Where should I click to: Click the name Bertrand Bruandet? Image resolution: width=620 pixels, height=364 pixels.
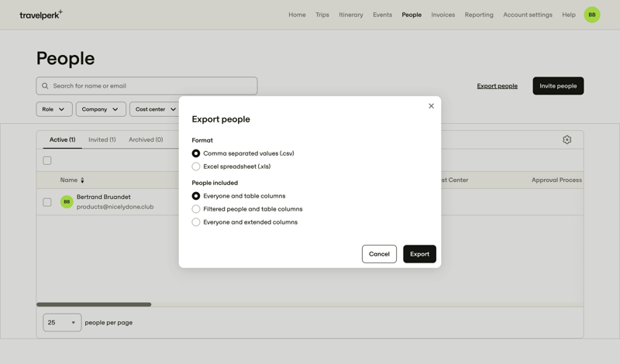click(x=104, y=197)
